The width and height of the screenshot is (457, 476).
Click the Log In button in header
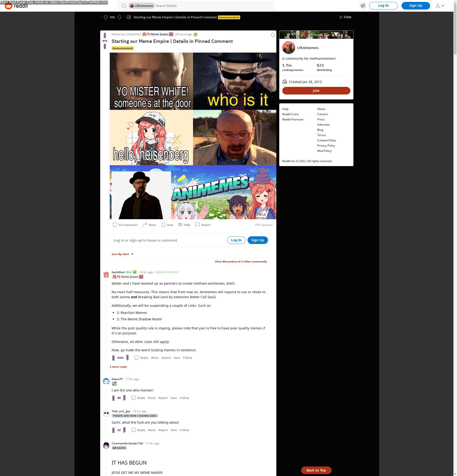(x=383, y=5)
